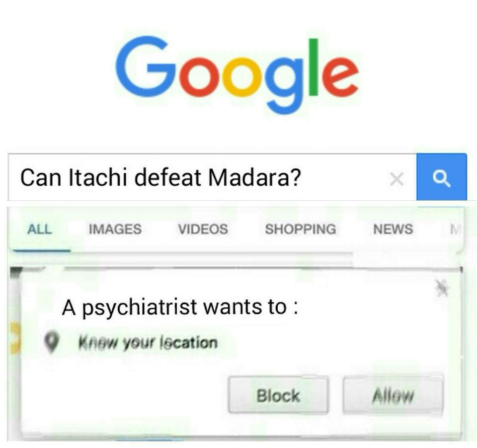Open the cut-off tab after NEWS
Image resolution: width=477 pixels, height=448 pixels.
pos(456,229)
